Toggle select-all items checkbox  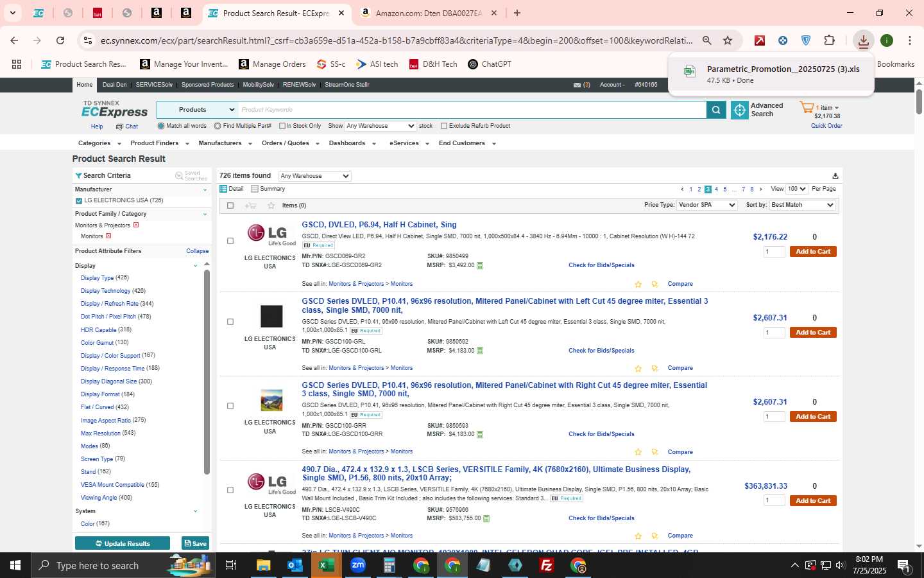tap(230, 206)
